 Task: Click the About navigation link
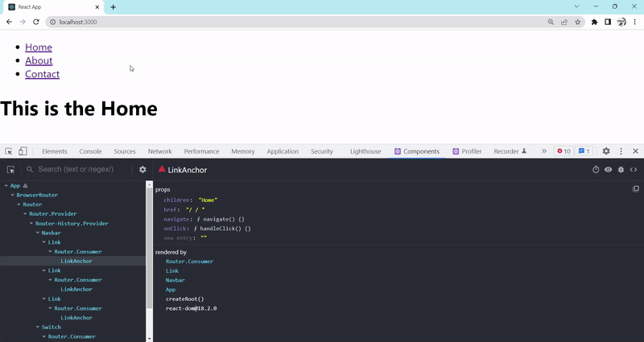pos(39,61)
